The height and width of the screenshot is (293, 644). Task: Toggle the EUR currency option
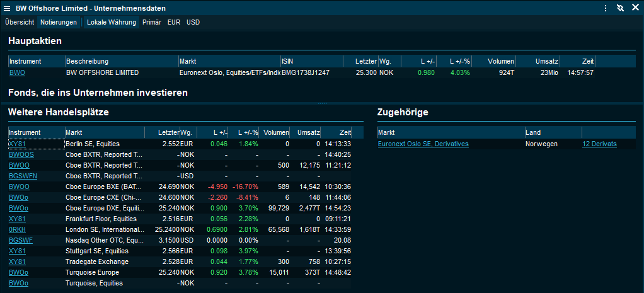pyautogui.click(x=174, y=22)
